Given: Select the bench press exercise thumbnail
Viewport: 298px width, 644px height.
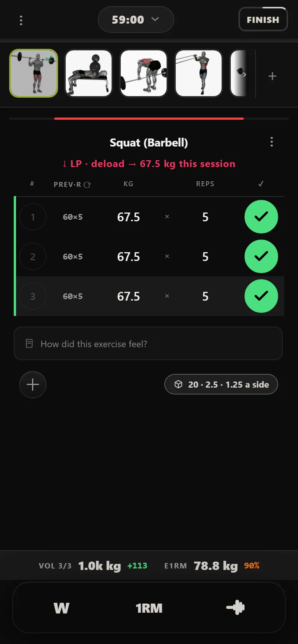Looking at the screenshot, I should pyautogui.click(x=89, y=73).
